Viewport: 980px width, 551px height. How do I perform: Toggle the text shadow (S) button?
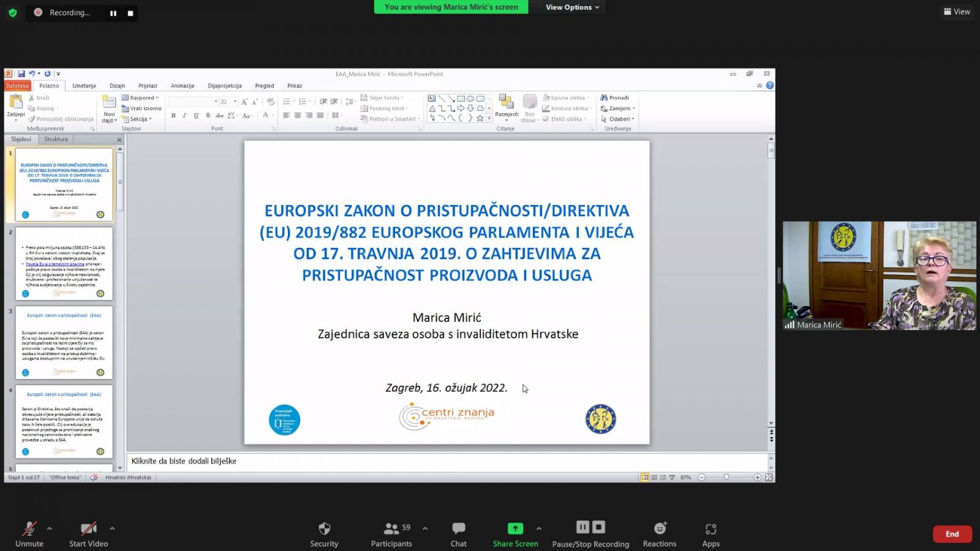click(x=208, y=115)
